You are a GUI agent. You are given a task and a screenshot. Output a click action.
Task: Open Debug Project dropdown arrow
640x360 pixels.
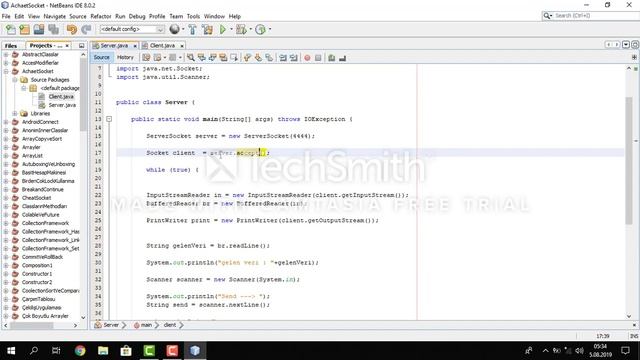[250, 29]
